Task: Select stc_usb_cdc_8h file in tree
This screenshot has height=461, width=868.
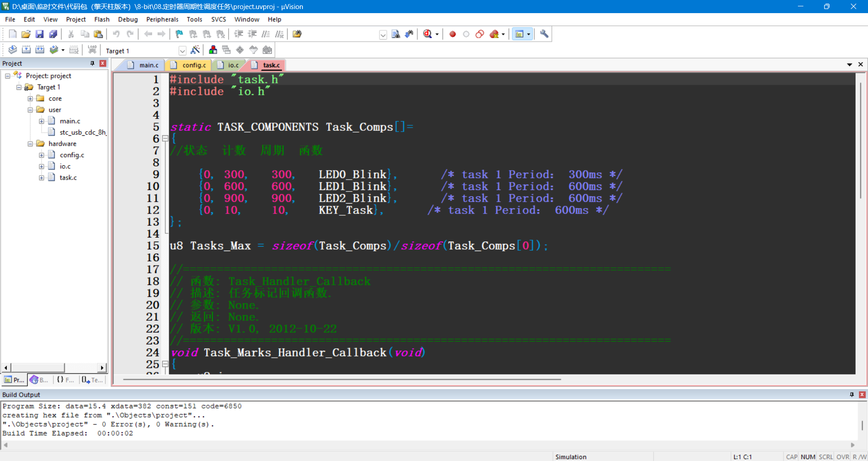Action: click(83, 133)
